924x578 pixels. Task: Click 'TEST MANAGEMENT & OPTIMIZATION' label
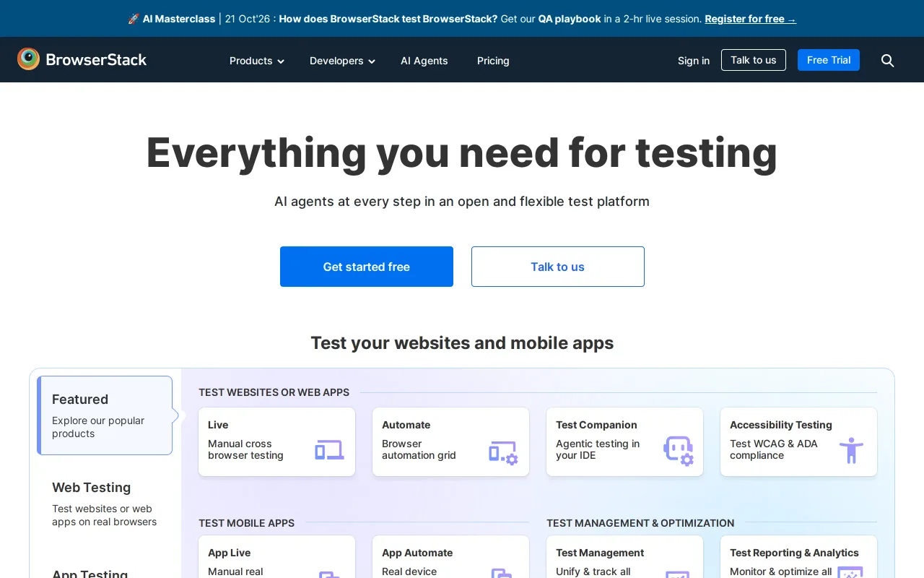point(640,523)
